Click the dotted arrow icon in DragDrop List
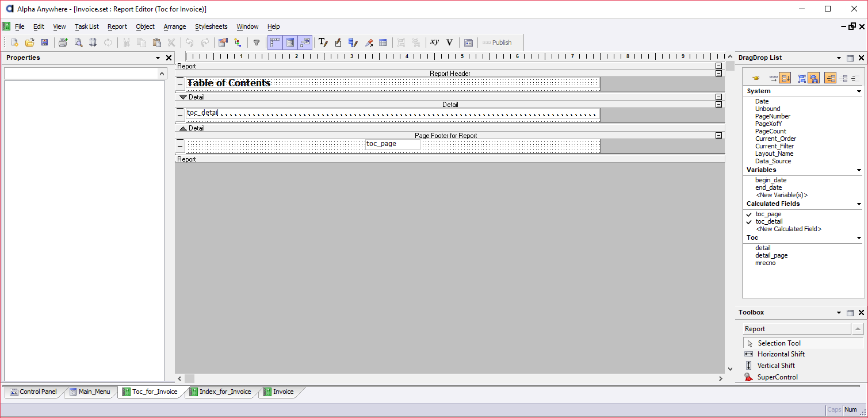Image resolution: width=868 pixels, height=418 pixels. tap(773, 78)
